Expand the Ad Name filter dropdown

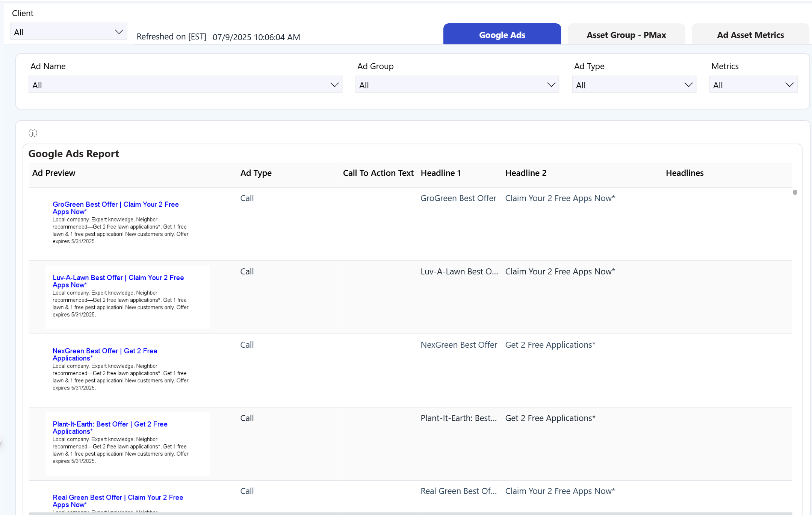pos(185,85)
